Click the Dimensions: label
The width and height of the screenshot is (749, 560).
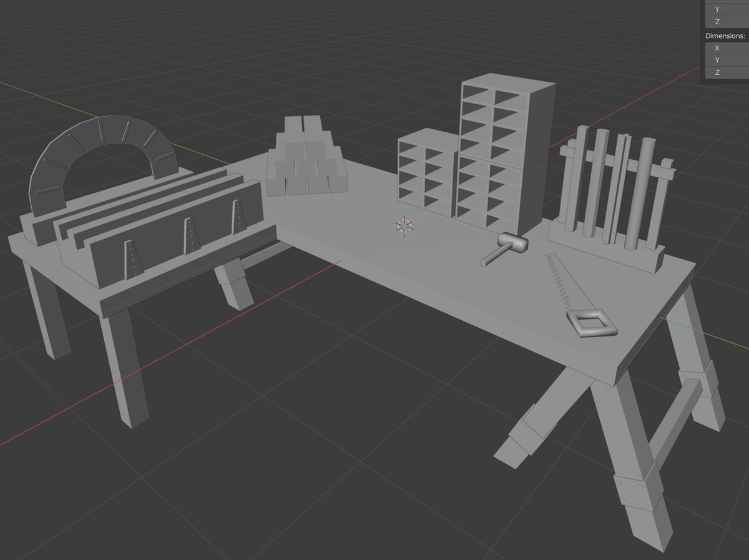pyautogui.click(x=725, y=36)
